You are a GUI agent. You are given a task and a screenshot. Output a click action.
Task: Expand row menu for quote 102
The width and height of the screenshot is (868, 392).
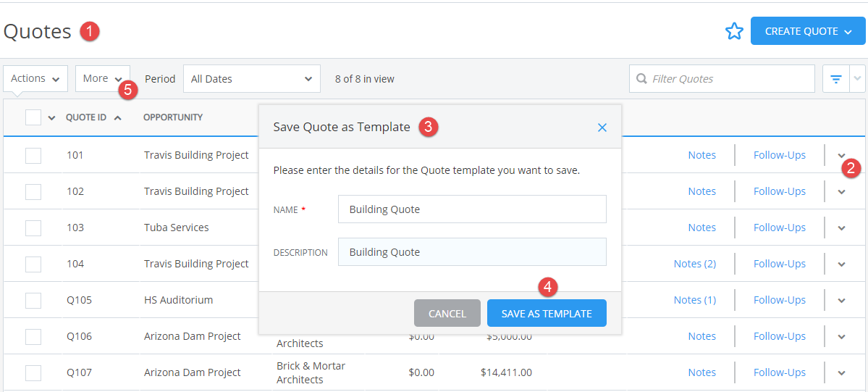841,192
